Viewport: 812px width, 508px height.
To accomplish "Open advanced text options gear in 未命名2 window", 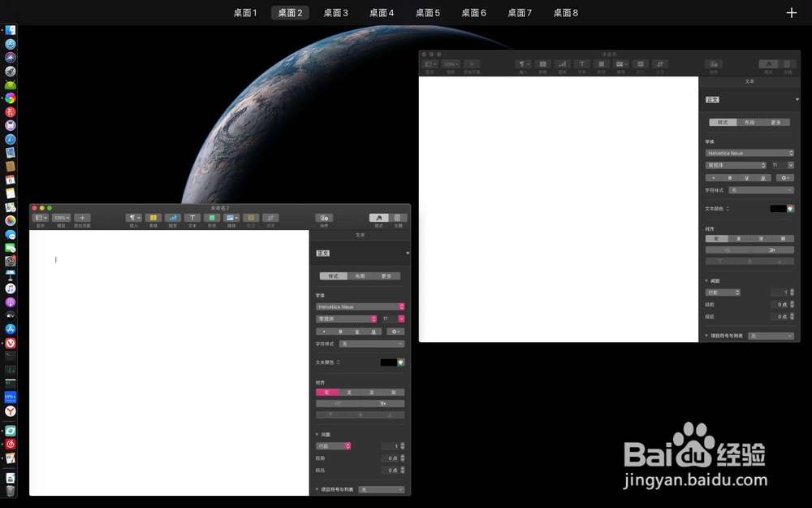I will tap(395, 332).
